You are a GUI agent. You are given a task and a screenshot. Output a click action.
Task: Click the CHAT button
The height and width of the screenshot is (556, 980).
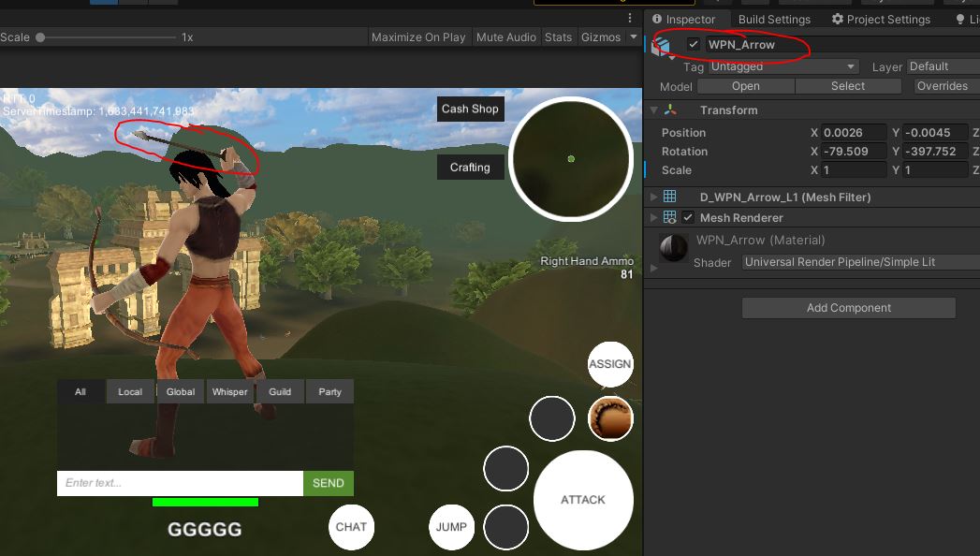click(351, 527)
